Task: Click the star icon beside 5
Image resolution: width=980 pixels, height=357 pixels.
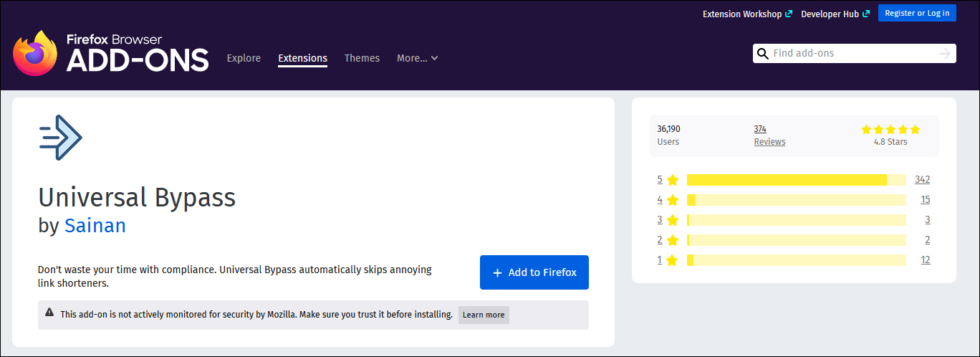Action: pos(672,180)
